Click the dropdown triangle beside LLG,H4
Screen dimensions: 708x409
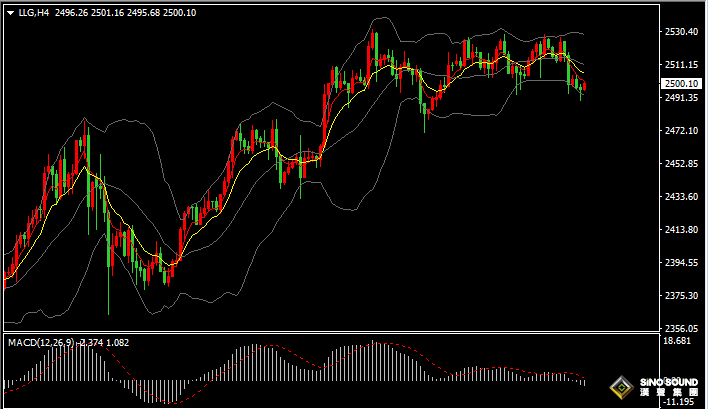pyautogui.click(x=10, y=13)
